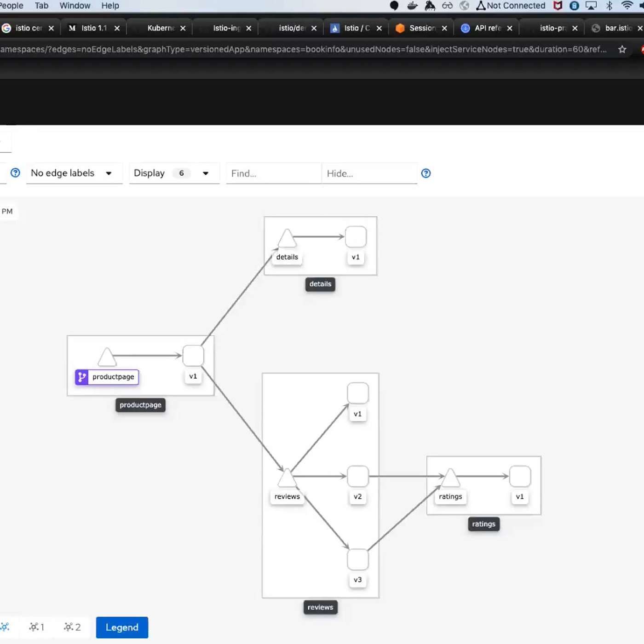The width and height of the screenshot is (644, 644).
Task: Toggle the Legend button
Action: click(x=122, y=627)
